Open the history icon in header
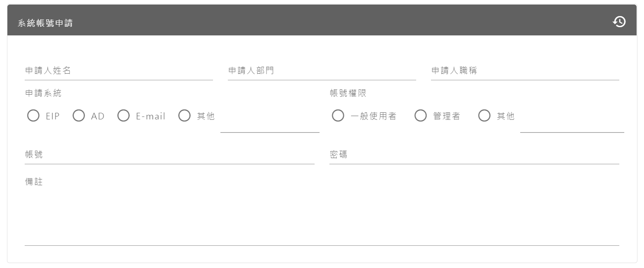The height and width of the screenshot is (268, 644). (x=619, y=22)
